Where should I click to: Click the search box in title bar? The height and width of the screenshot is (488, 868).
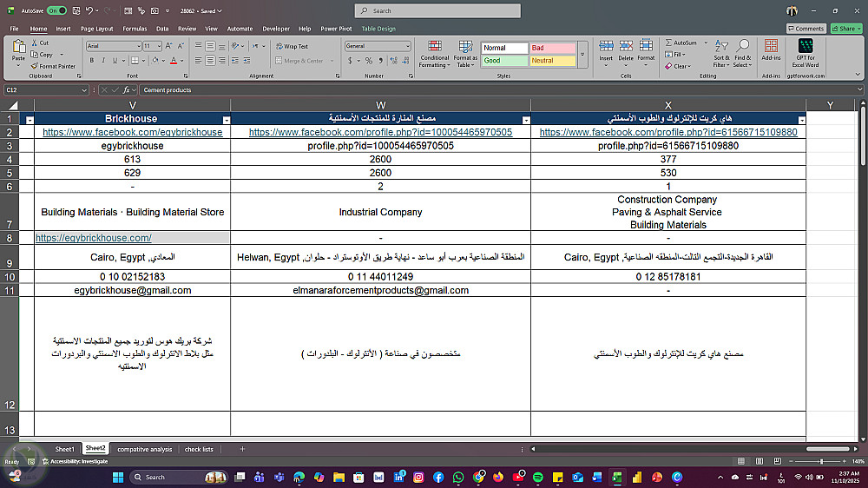(x=437, y=10)
